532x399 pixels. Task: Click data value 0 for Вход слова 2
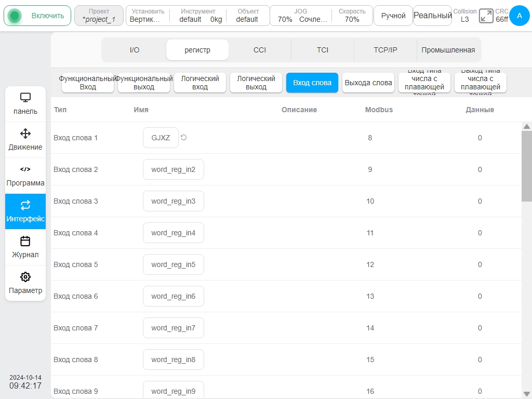tap(480, 169)
